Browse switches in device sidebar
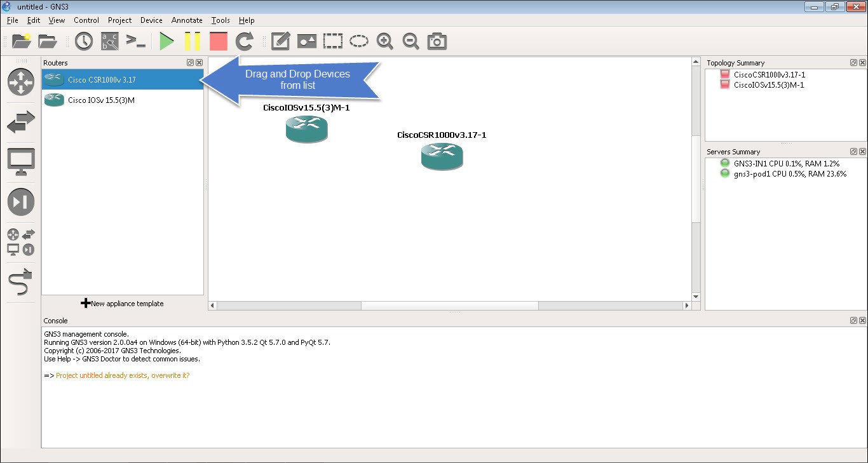The width and height of the screenshot is (868, 463). (21, 122)
